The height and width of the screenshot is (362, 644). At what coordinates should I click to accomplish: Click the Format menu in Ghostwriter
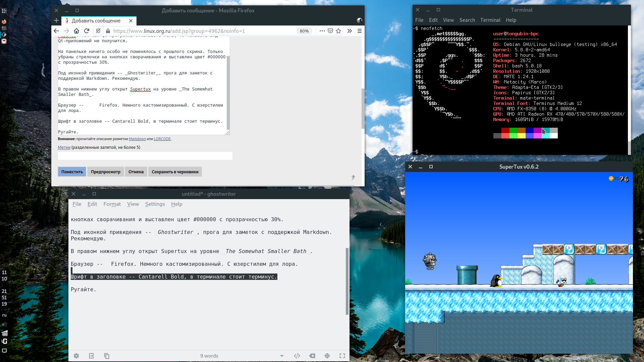click(112, 204)
